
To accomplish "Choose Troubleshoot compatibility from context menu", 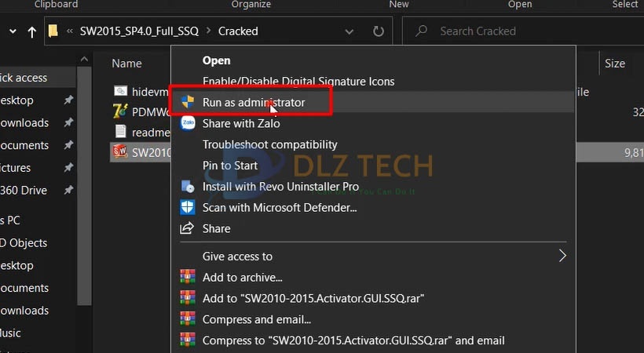I will (x=269, y=144).
